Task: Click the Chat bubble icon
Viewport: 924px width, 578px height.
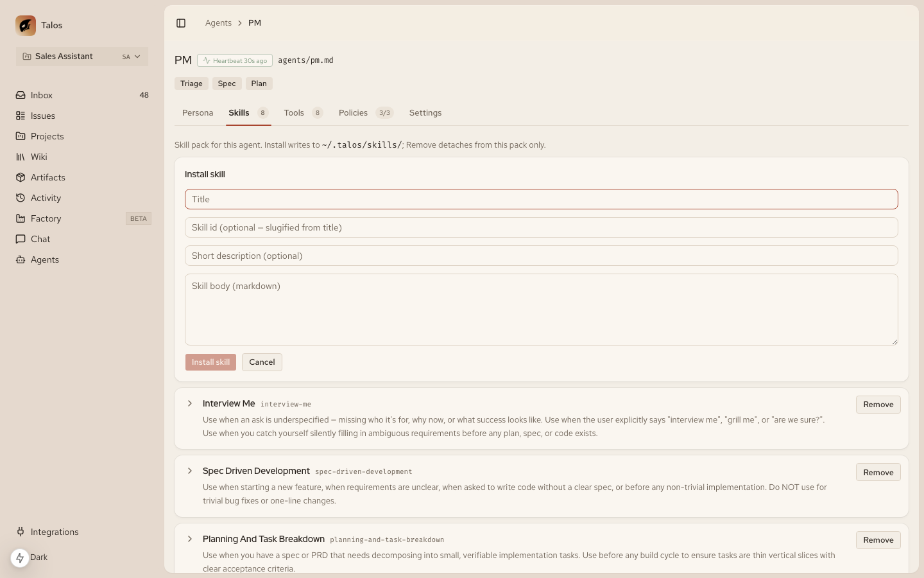Action: click(21, 239)
